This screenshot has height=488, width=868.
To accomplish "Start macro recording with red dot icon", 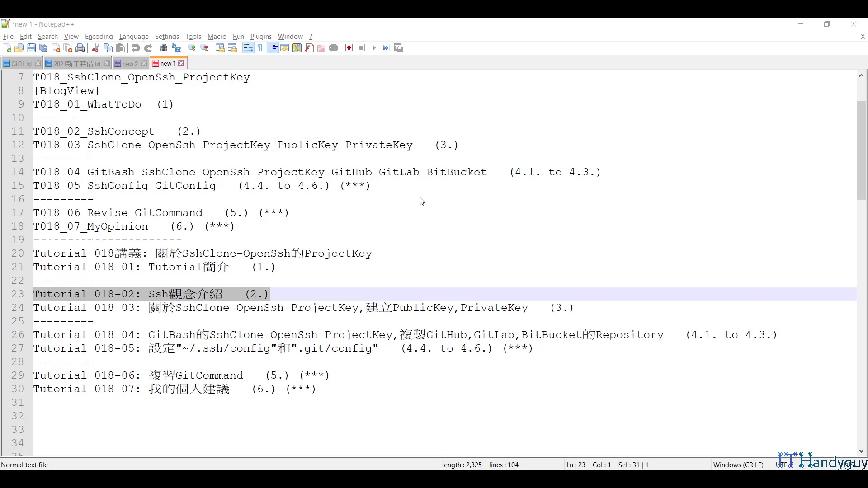I will [x=349, y=48].
